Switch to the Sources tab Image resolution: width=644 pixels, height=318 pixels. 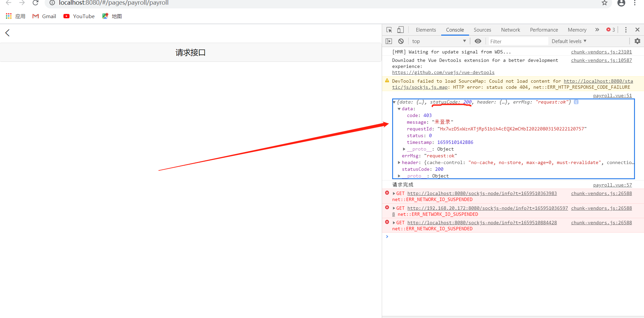click(482, 30)
